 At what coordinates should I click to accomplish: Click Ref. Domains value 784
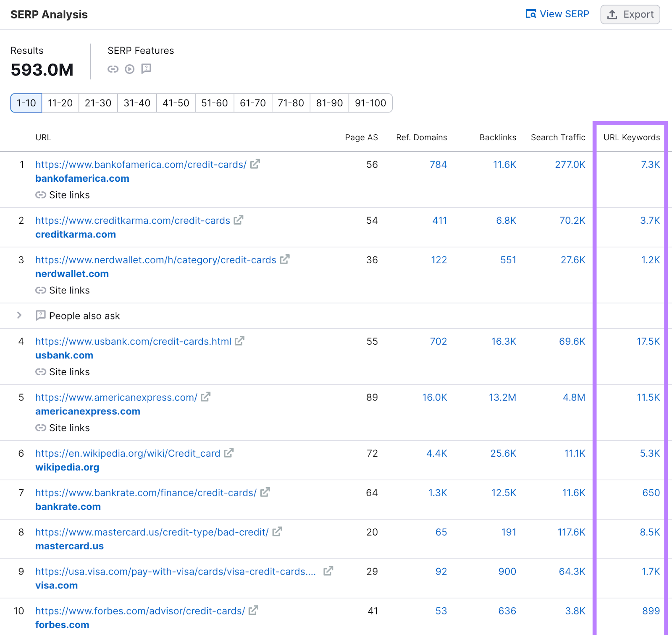click(438, 165)
